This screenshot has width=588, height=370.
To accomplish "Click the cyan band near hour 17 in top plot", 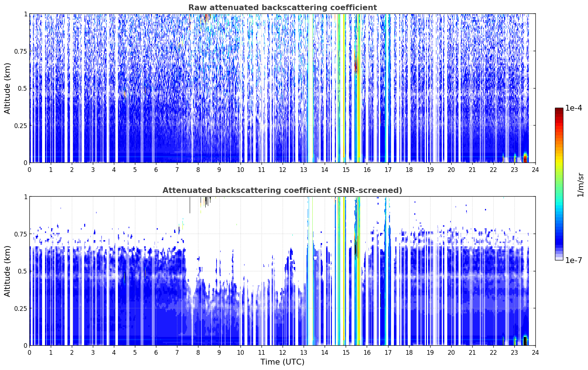I will point(389,88).
